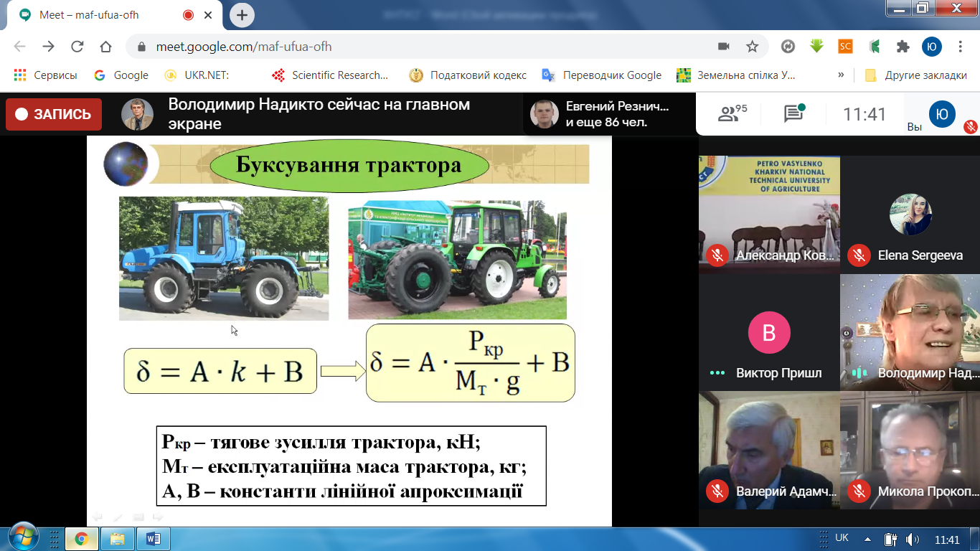The image size is (980, 551).
Task: Open the Другие закладки folder
Action: (915, 75)
